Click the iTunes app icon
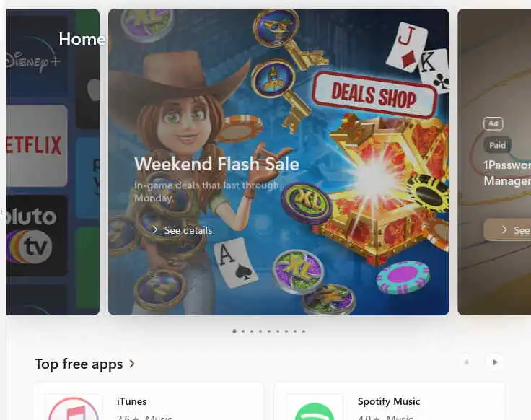 [74, 408]
